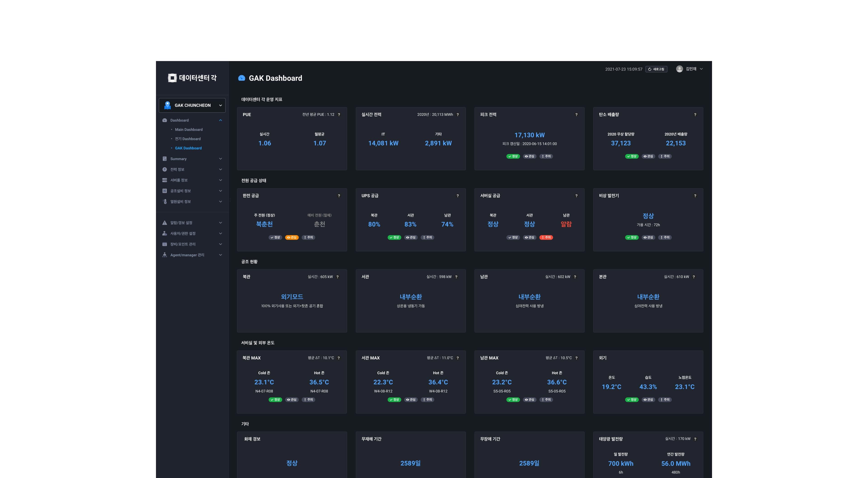Open help icon on 한전 공급 card

tap(339, 196)
